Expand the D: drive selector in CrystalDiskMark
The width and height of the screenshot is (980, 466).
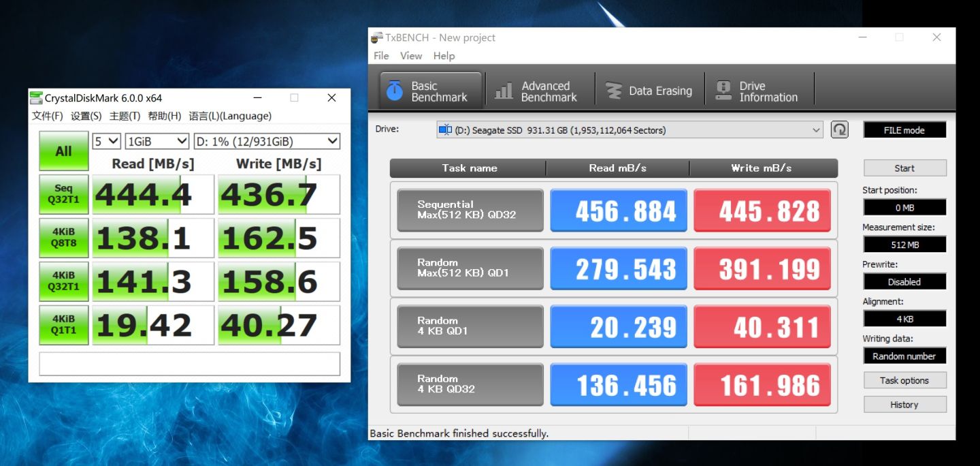(x=266, y=141)
